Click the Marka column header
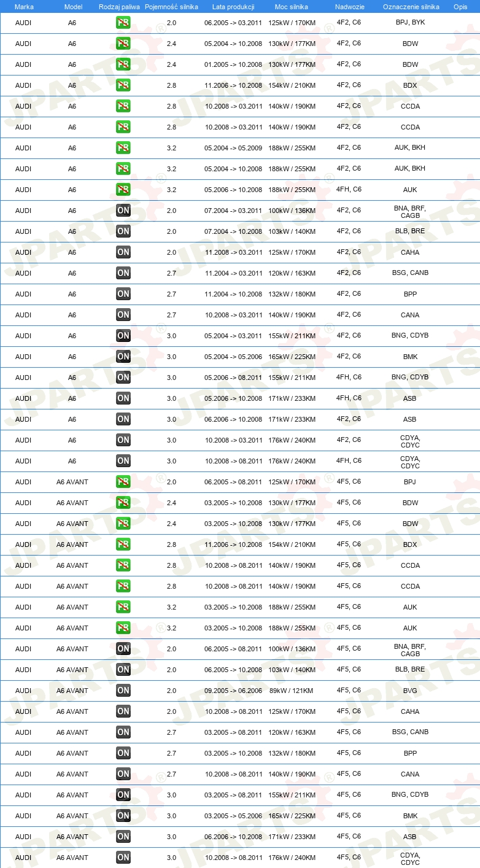The width and height of the screenshot is (480, 868). (24, 7)
